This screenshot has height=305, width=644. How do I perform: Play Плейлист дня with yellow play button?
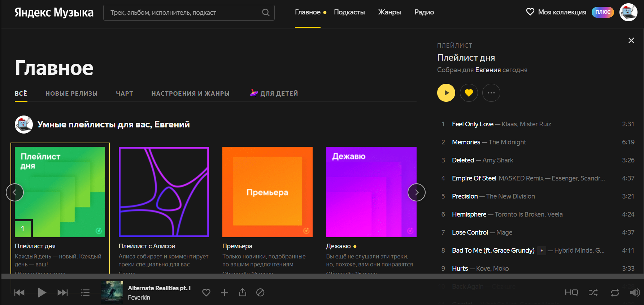click(x=446, y=93)
